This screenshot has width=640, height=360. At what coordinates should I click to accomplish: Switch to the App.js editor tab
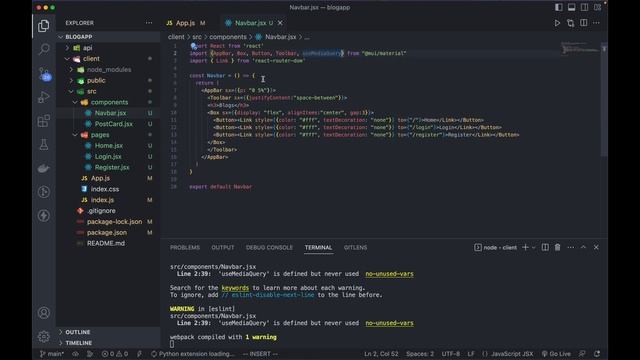(186, 23)
